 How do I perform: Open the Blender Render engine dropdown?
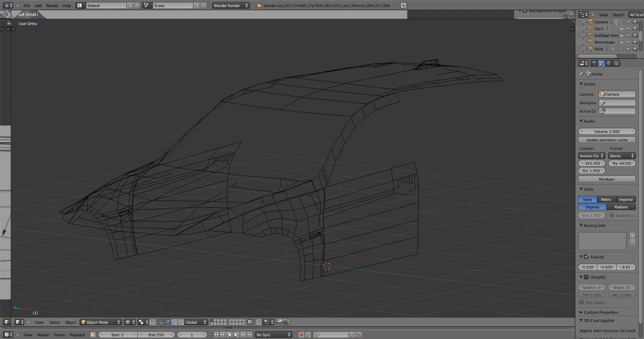pyautogui.click(x=231, y=5)
